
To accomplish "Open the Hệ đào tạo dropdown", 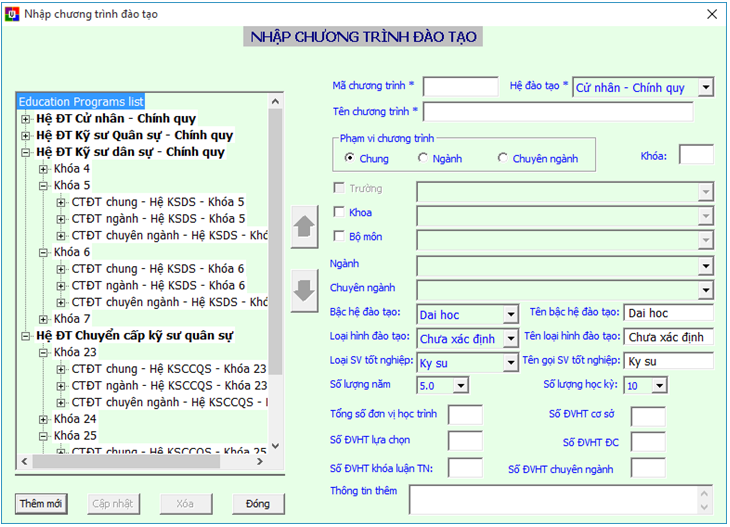I will [x=705, y=88].
